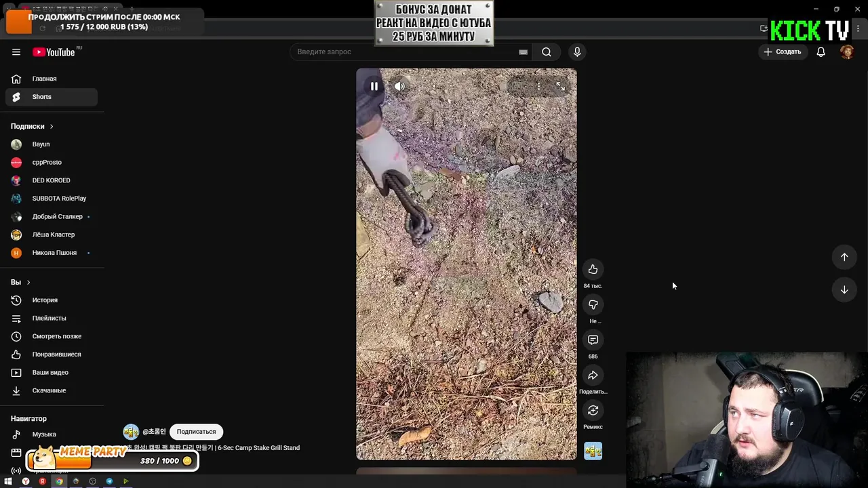Expand the Вы section chevron
The image size is (868, 488).
pos(28,282)
